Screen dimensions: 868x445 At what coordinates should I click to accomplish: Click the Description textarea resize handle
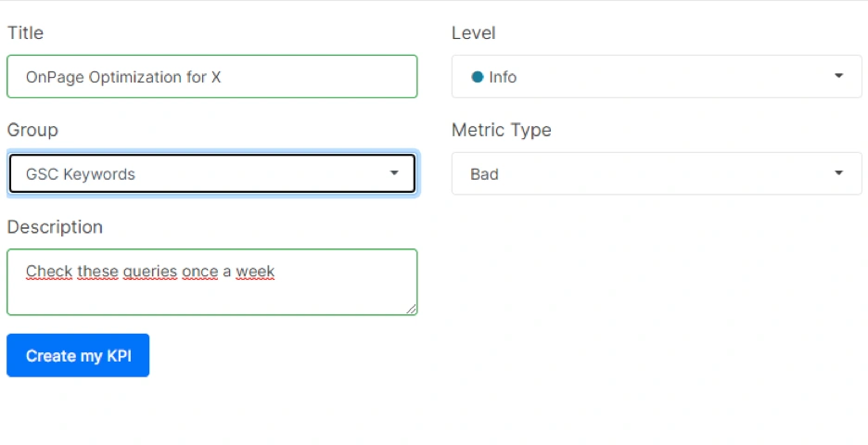412,309
